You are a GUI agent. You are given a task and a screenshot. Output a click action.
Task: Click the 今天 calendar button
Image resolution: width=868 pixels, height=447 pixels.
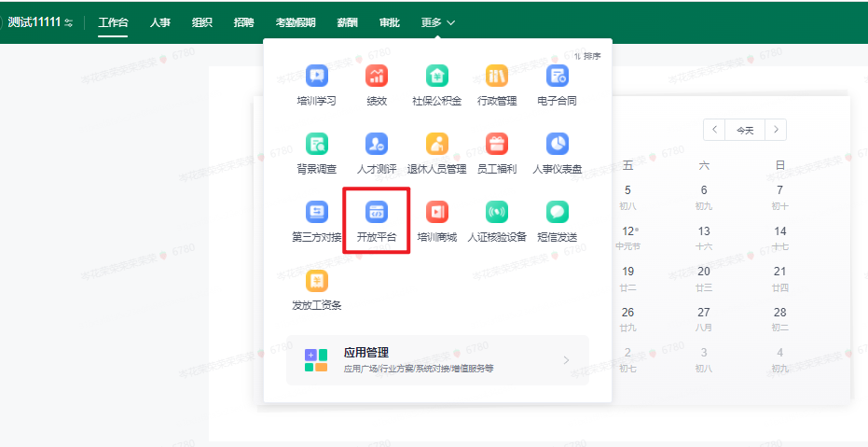pyautogui.click(x=745, y=130)
